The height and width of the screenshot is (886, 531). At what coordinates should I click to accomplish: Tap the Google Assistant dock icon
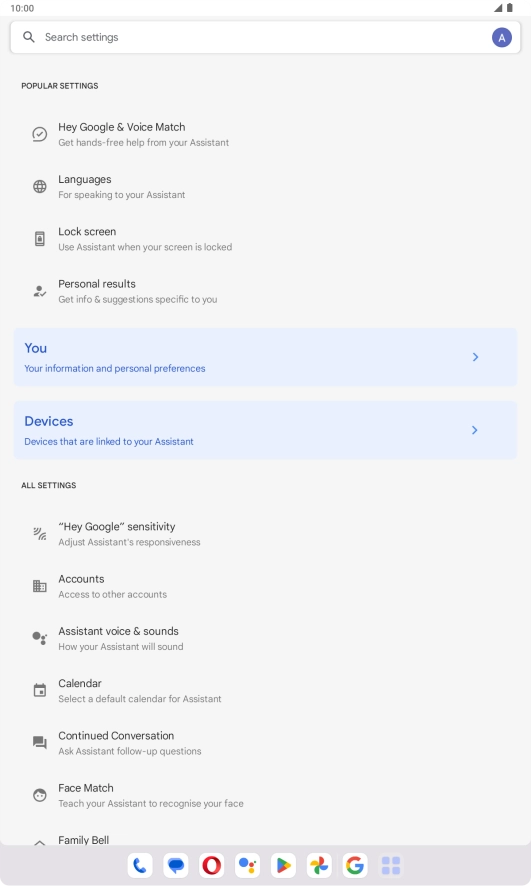coord(247,865)
